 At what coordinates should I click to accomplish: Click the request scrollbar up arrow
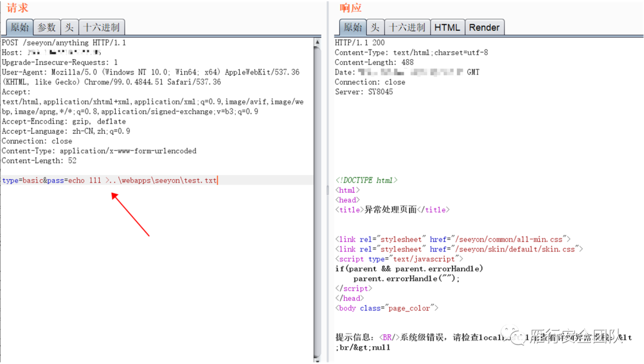(317, 42)
